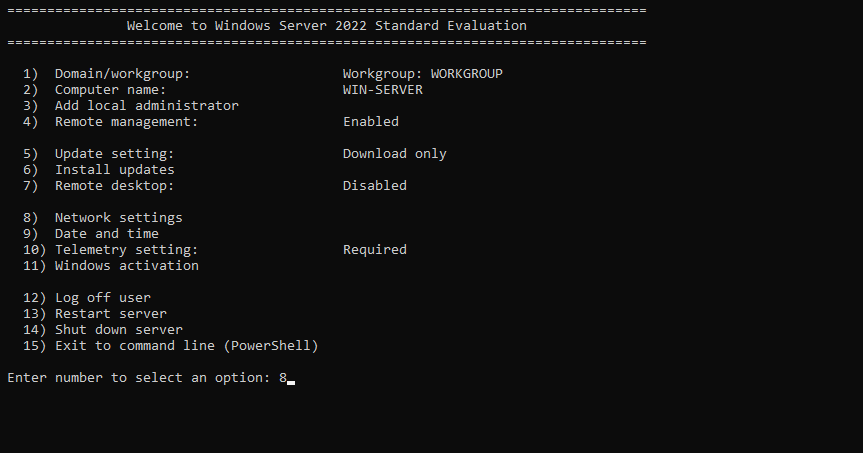Select the 'Computer name:' menu line

point(94,90)
